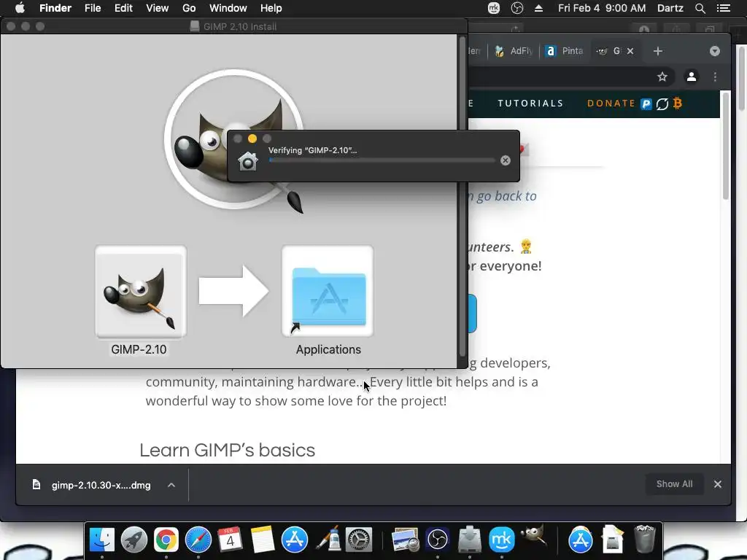Expand download item options chevron
747x560 pixels.
click(x=171, y=485)
